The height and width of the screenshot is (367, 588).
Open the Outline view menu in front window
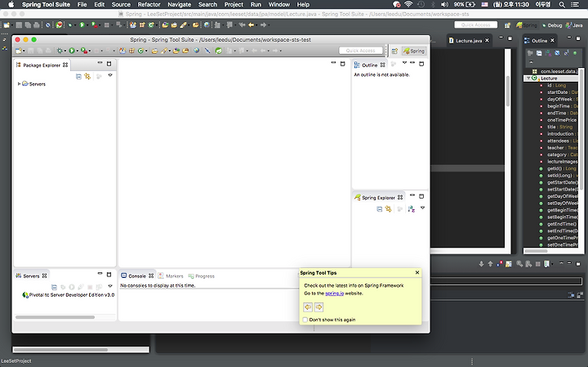pyautogui.click(x=404, y=63)
